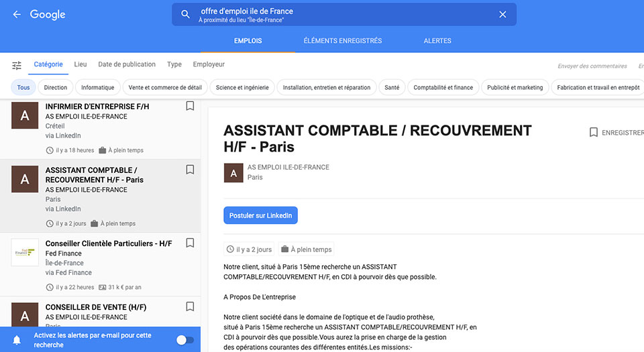The height and width of the screenshot is (352, 644).
Task: Bookmark the INFIRMIER D'ENTREPRISE F/H job
Action: pos(190,106)
